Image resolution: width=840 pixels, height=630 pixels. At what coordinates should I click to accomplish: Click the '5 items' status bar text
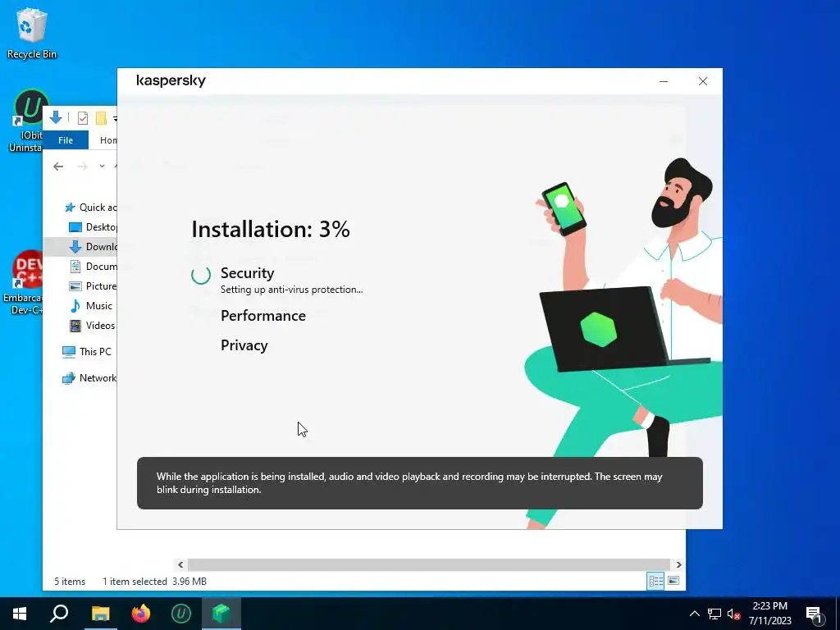(70, 582)
